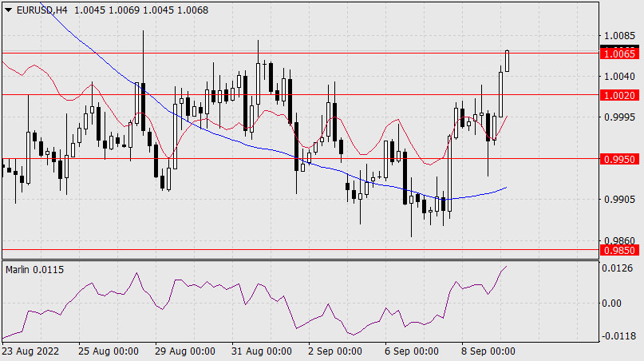The height and width of the screenshot is (361, 644).
Task: Select the 0.9950 red price level tag
Action: tap(620, 160)
